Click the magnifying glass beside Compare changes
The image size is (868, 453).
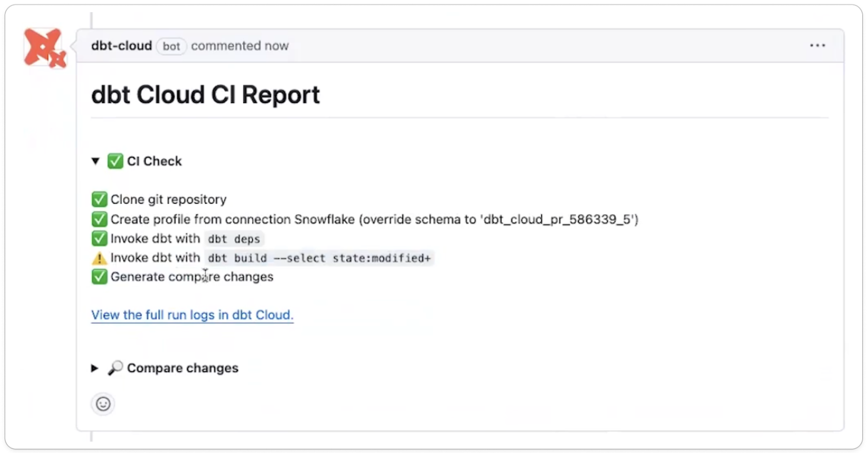point(115,368)
